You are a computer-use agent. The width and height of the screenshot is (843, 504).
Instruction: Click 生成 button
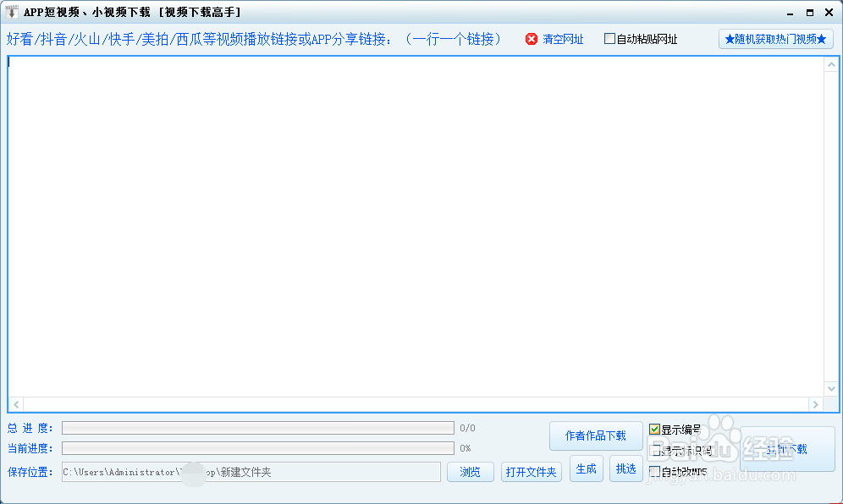586,469
